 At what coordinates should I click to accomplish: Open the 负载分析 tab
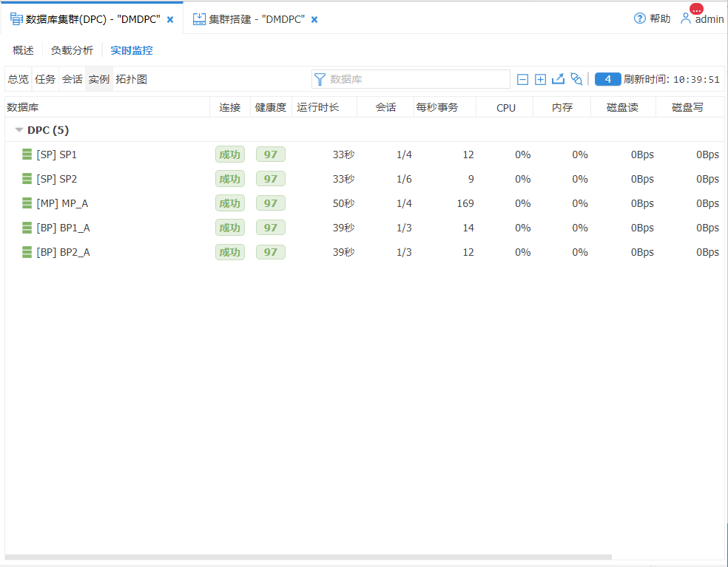[72, 50]
